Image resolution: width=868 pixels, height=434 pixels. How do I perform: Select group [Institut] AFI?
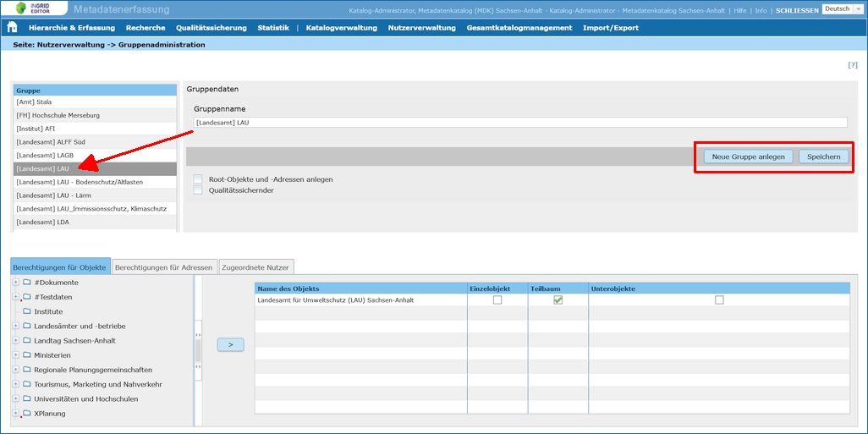tap(95, 129)
